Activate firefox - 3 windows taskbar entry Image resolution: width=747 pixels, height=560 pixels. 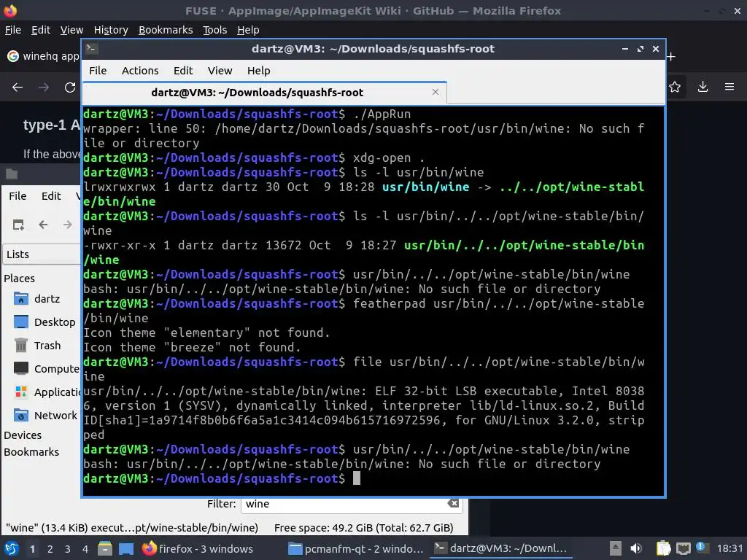(x=198, y=548)
